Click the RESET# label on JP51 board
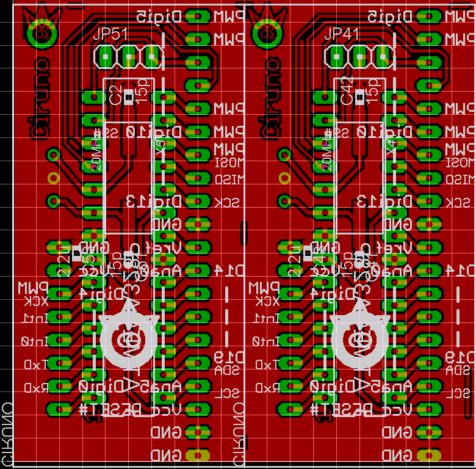476x469 pixels. pos(110,410)
